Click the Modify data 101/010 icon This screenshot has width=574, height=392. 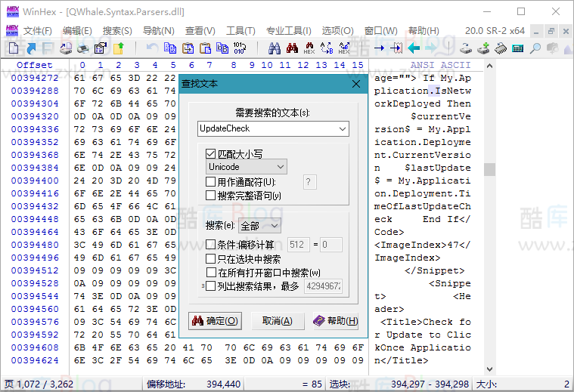click(x=240, y=48)
